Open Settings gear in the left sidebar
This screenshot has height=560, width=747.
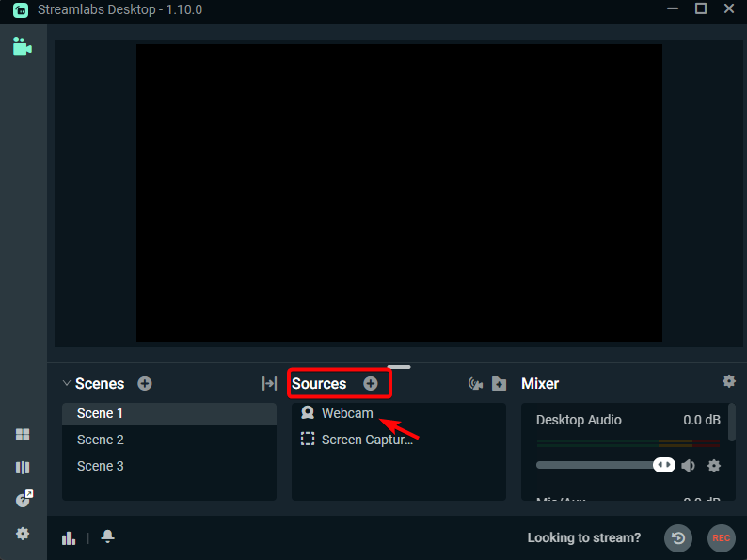click(x=23, y=534)
